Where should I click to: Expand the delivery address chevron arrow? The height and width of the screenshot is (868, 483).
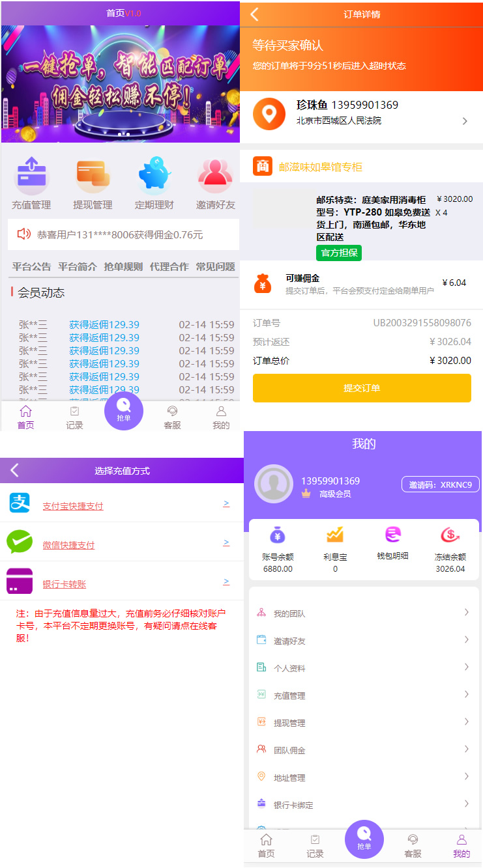point(465,121)
